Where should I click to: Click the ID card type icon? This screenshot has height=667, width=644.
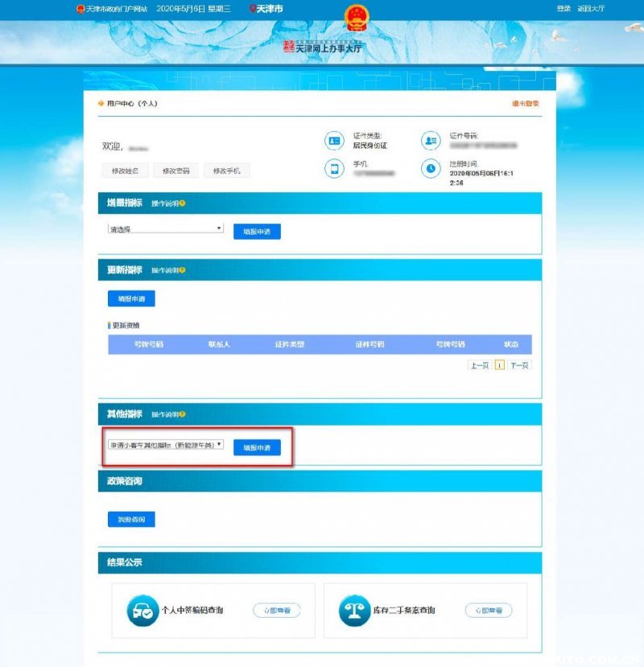(x=333, y=141)
